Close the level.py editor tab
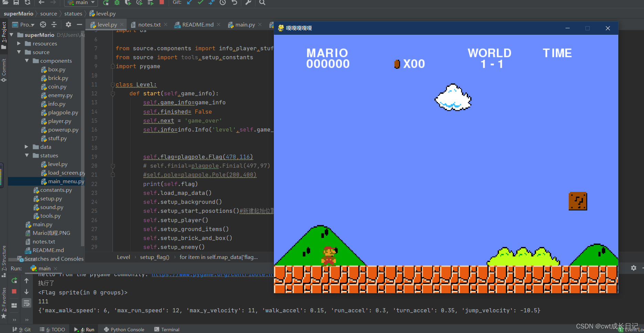The height and width of the screenshot is (333, 644). pos(122,25)
